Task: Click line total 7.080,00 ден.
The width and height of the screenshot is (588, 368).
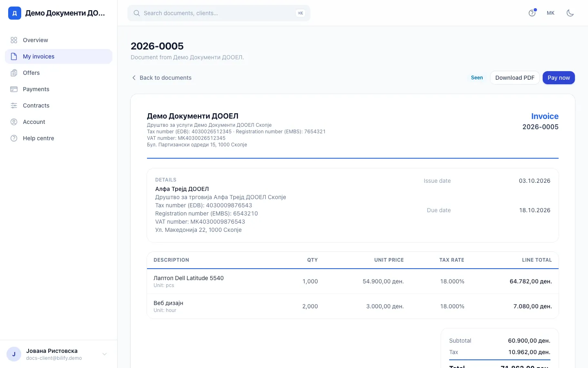Action: coord(532,306)
